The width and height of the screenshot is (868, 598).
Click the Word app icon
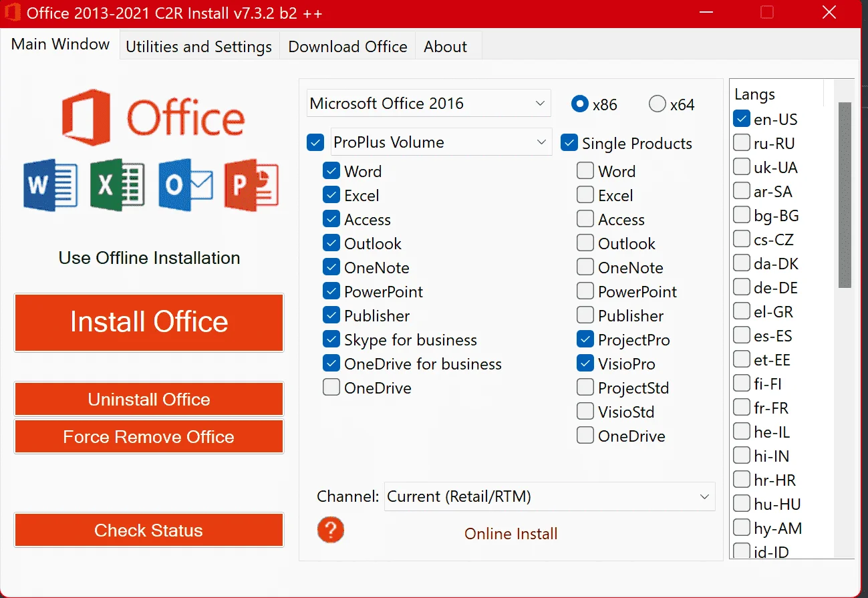[x=50, y=185]
